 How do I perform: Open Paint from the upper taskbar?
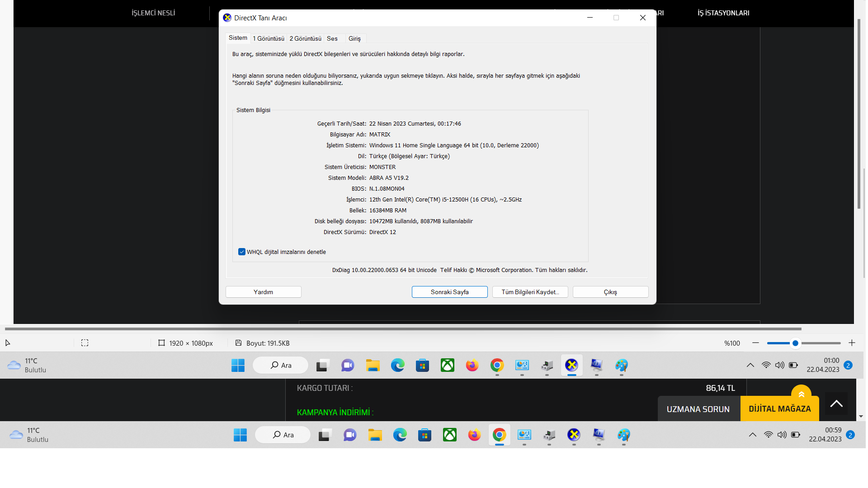click(622, 365)
